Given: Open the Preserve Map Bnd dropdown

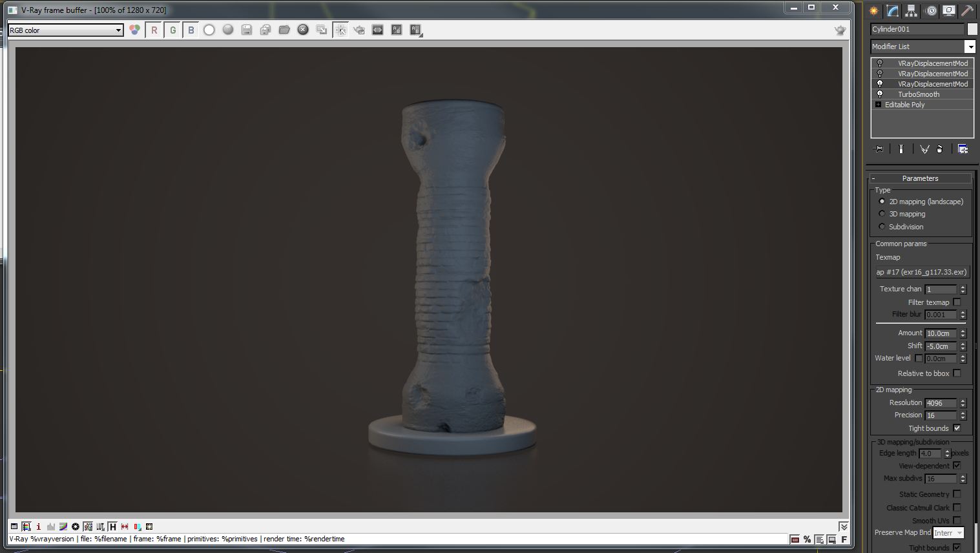Looking at the screenshot, I should tap(948, 533).
